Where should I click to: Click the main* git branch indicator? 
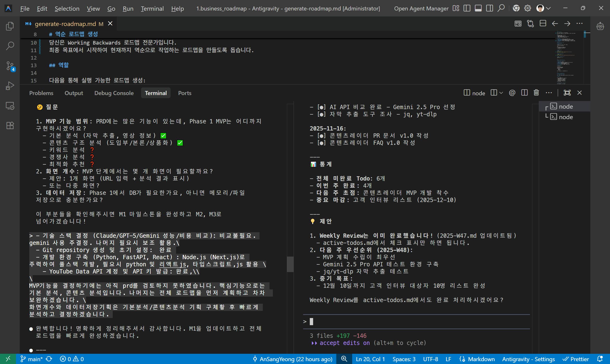tap(32, 359)
